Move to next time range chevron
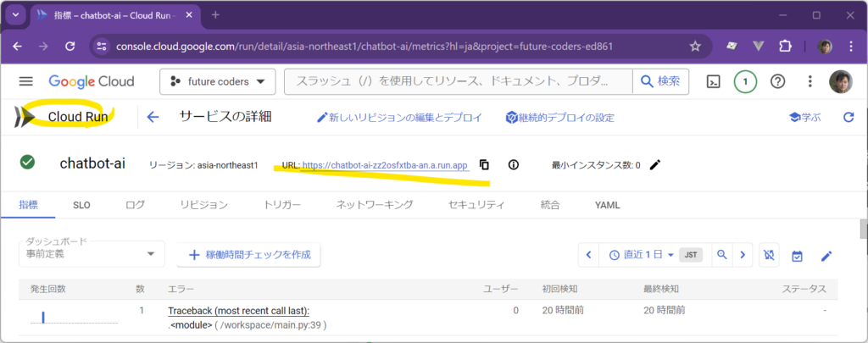Image resolution: width=868 pixels, height=343 pixels. click(743, 255)
